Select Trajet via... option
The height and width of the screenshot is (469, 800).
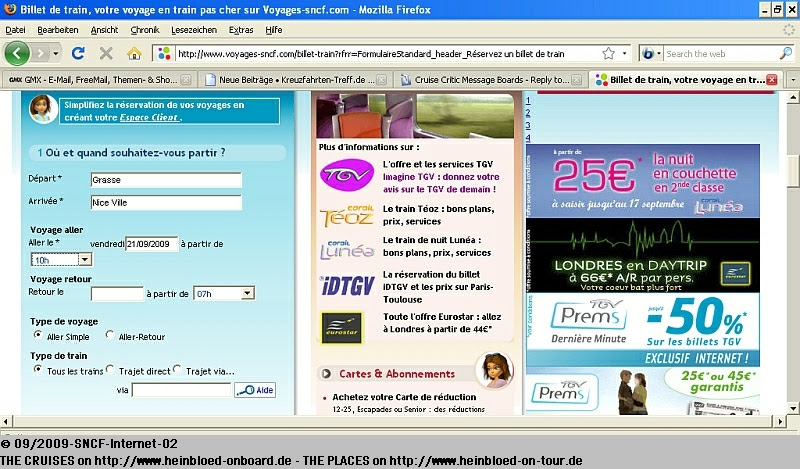click(177, 369)
